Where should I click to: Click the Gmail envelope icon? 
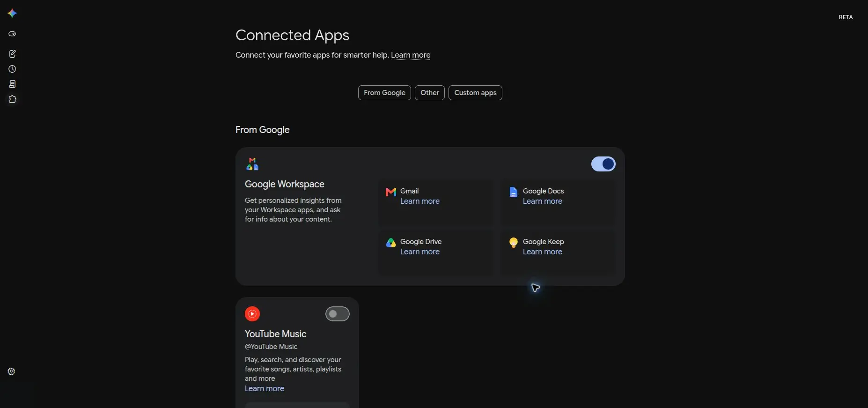391,192
